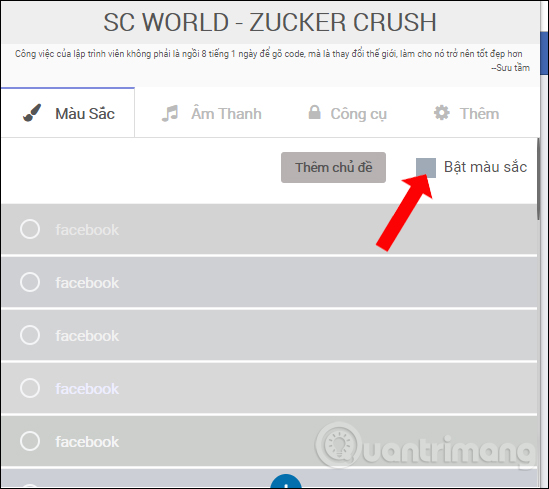Choose the third facebook theme radio button
Screen dimensions: 549x489
pos(30,335)
